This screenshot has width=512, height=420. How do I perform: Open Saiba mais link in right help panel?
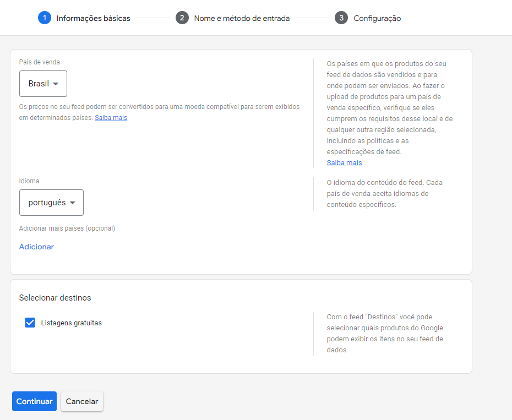344,162
